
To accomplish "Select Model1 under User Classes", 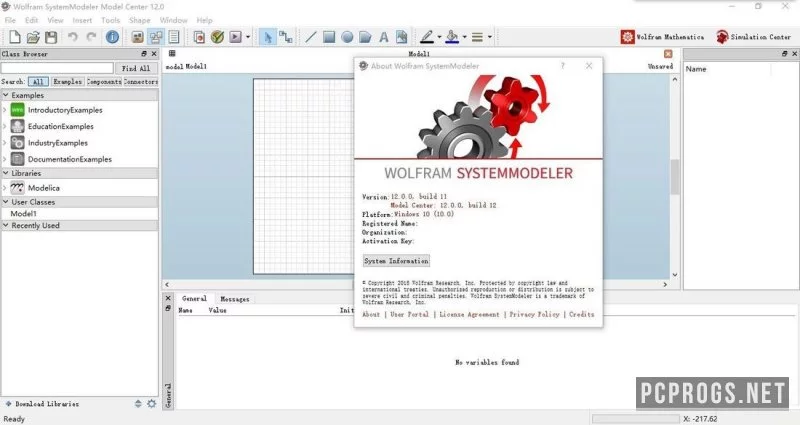I will point(23,214).
